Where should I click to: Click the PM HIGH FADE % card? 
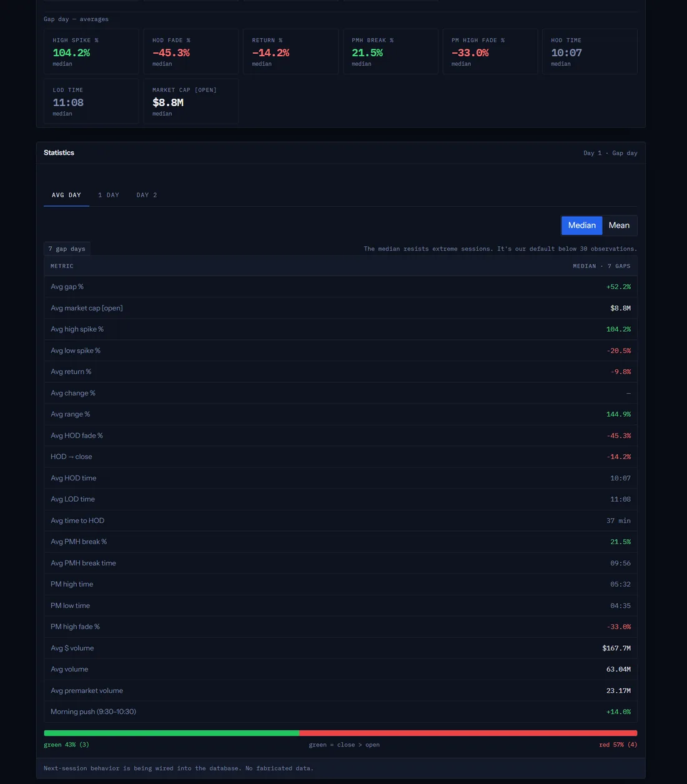490,52
